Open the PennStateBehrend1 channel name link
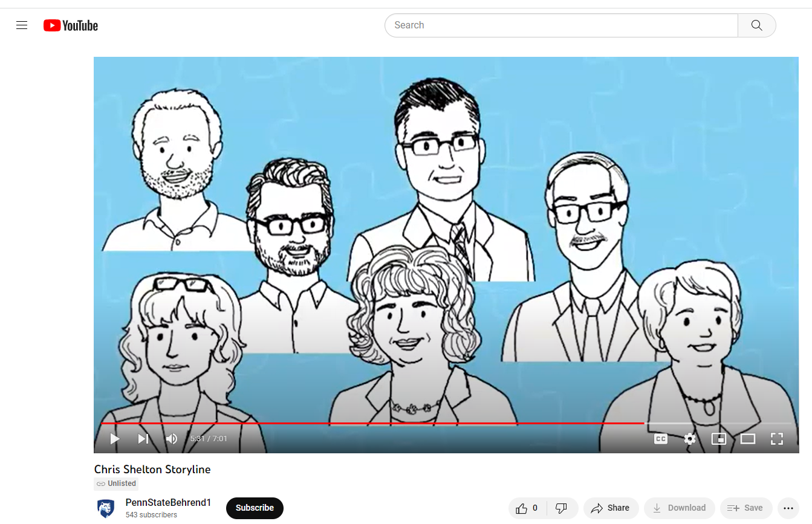812x524 pixels. 168,503
